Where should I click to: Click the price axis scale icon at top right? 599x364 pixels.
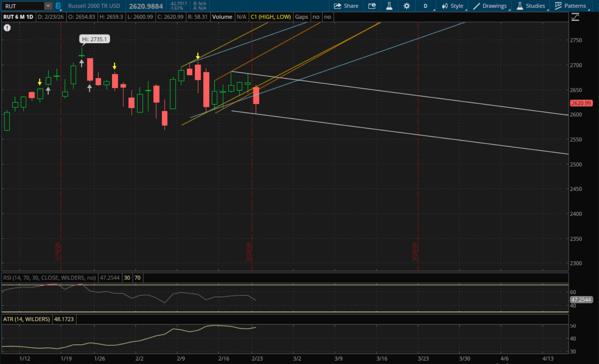click(x=575, y=17)
